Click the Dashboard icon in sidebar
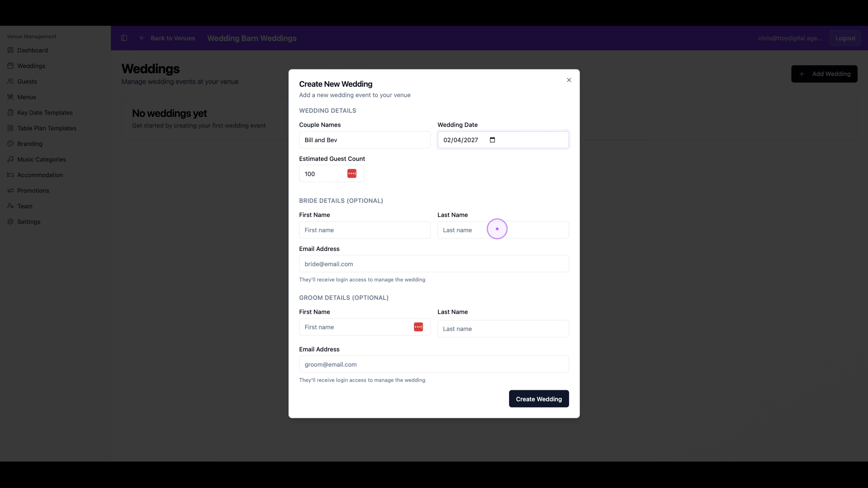This screenshot has width=868, height=488. point(11,50)
